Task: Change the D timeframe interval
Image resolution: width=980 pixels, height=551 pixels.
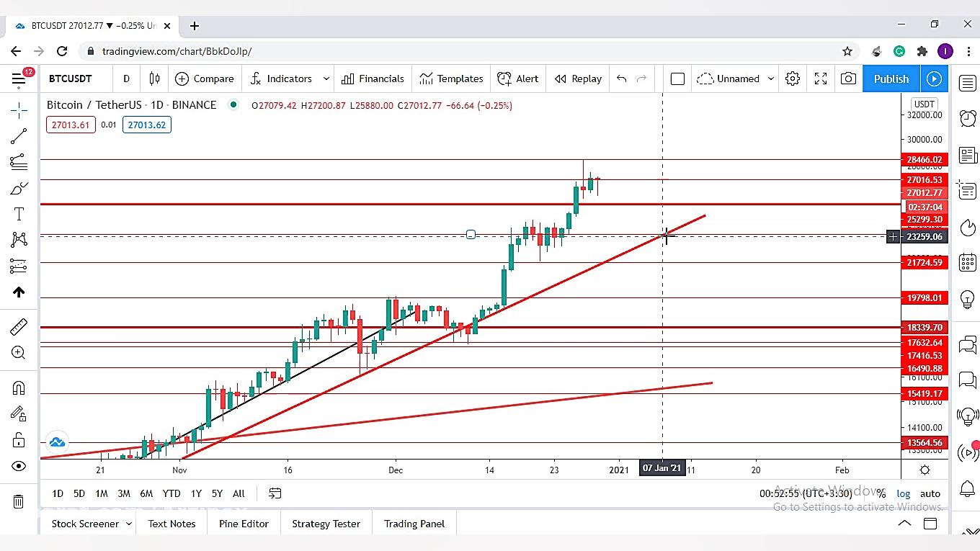Action: click(126, 79)
